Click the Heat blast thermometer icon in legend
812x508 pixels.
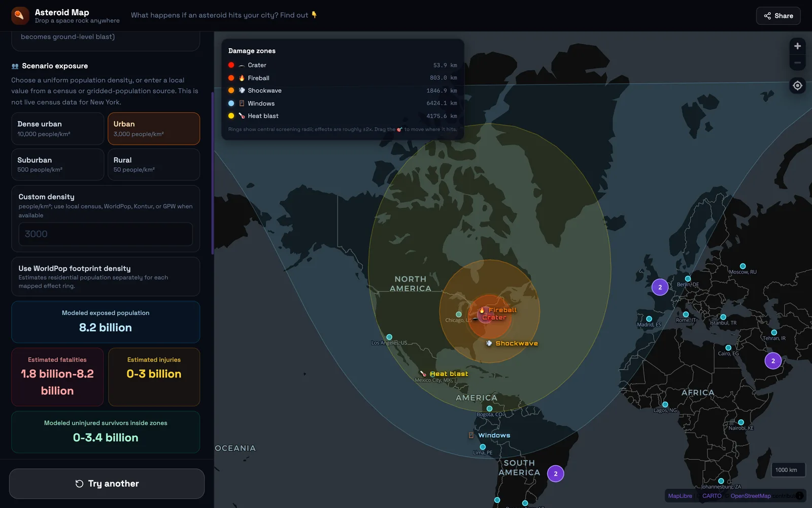(x=242, y=116)
